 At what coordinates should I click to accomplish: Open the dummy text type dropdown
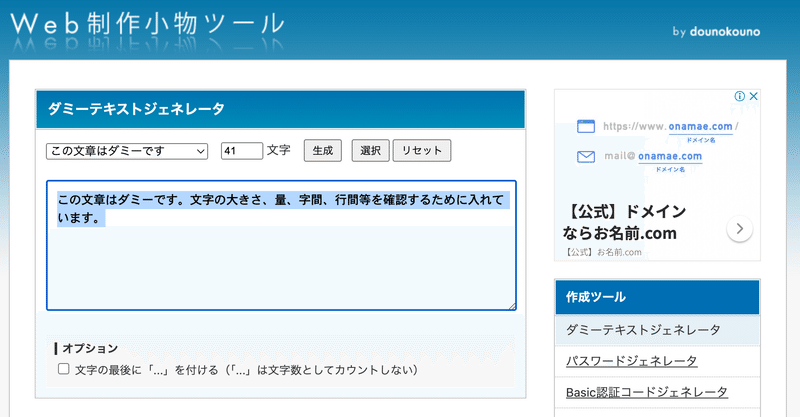pyautogui.click(x=127, y=151)
